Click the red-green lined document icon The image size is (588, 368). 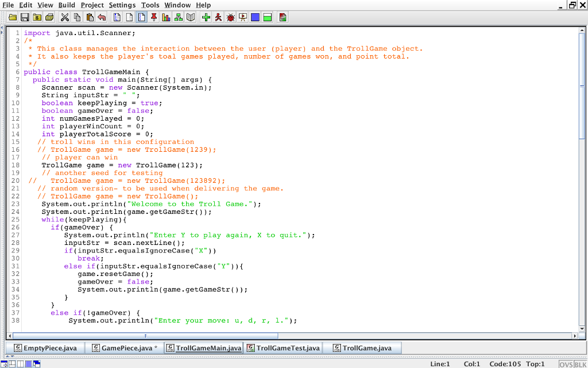(x=283, y=17)
